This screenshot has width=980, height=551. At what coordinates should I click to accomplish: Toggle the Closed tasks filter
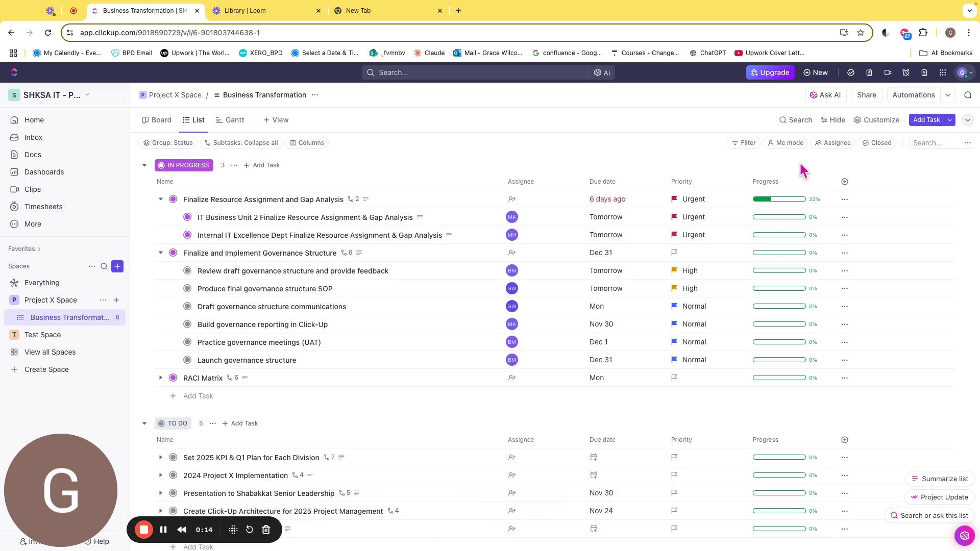[877, 143]
